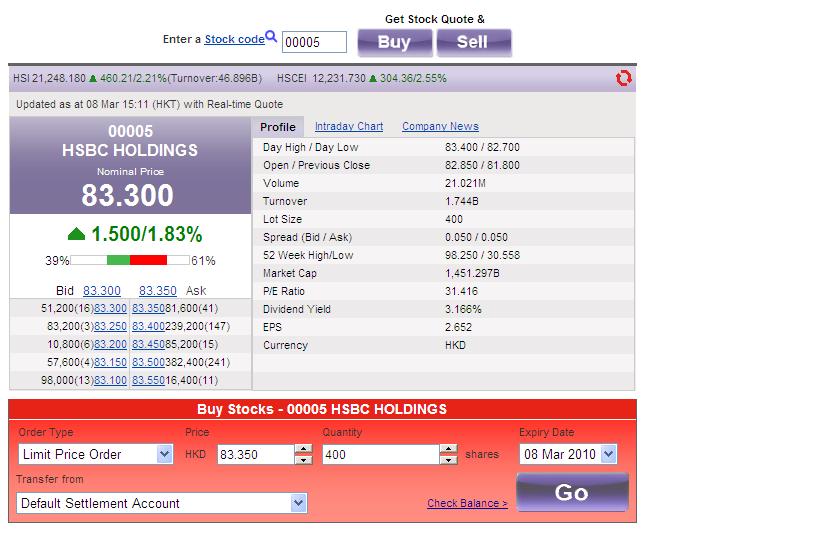Open the Transfer from account dropdown
Screen dimensions: 840x540
coord(161,503)
